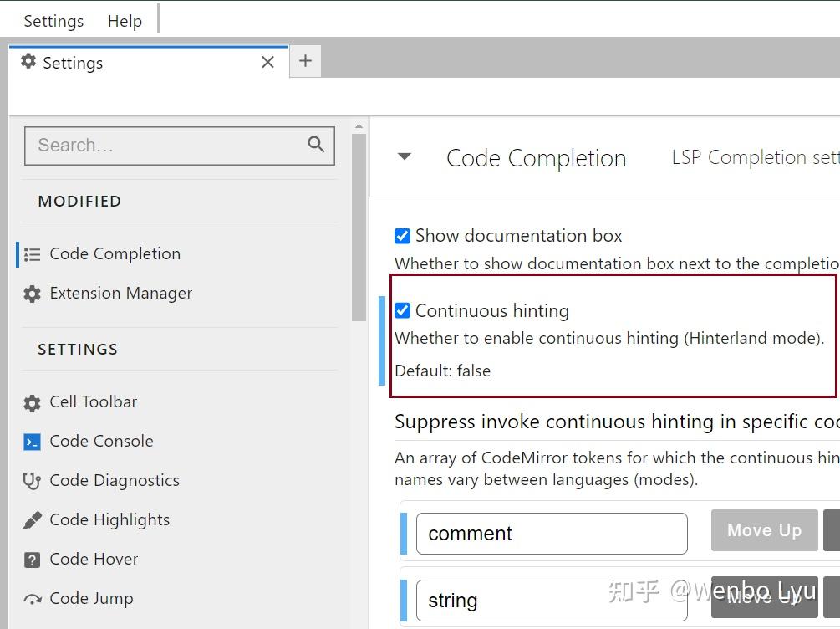Click the settings Search field
The width and height of the screenshot is (840, 629).
[167, 146]
